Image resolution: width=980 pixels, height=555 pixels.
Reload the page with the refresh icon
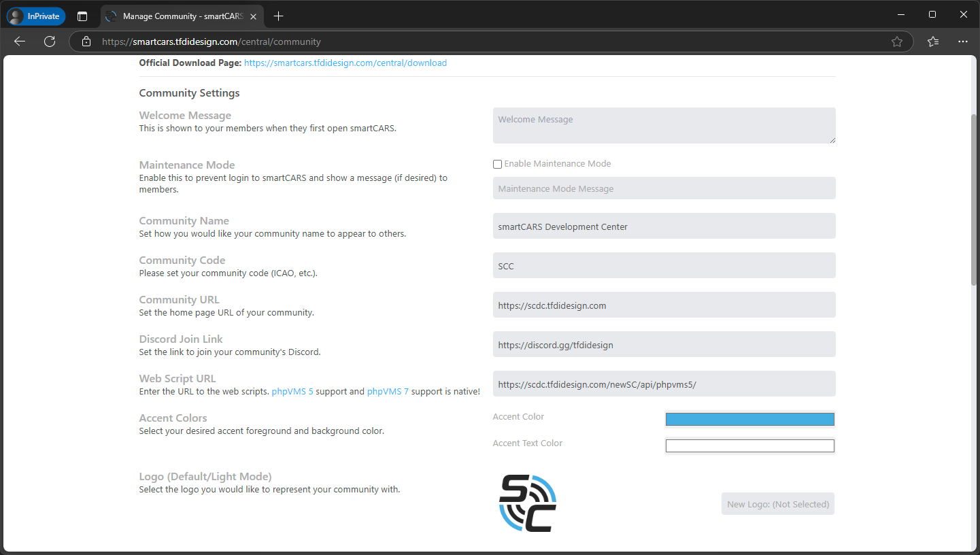pos(50,41)
